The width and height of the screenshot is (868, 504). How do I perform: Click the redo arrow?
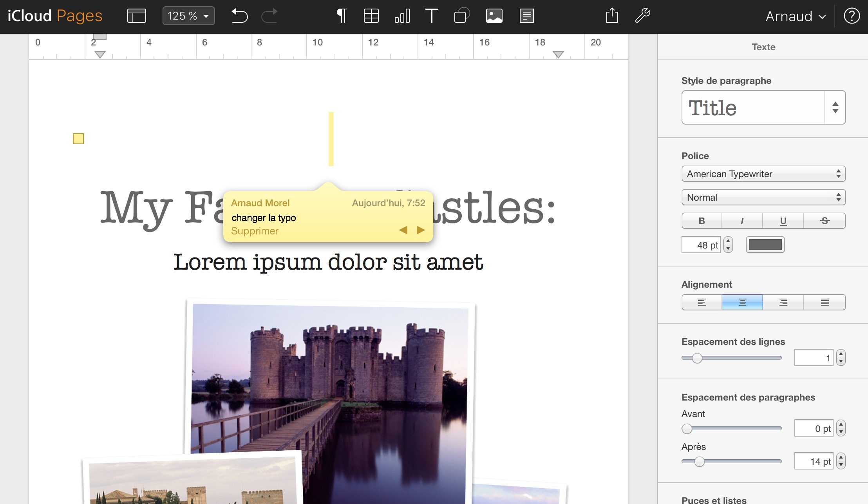tap(269, 16)
